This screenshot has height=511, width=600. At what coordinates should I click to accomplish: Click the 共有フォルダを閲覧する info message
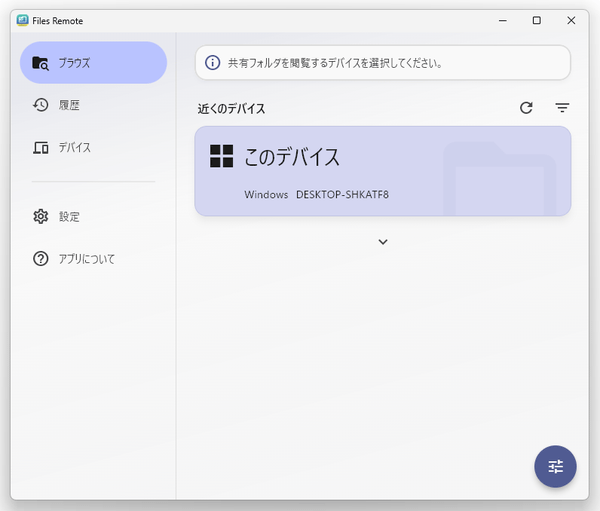[x=335, y=63]
